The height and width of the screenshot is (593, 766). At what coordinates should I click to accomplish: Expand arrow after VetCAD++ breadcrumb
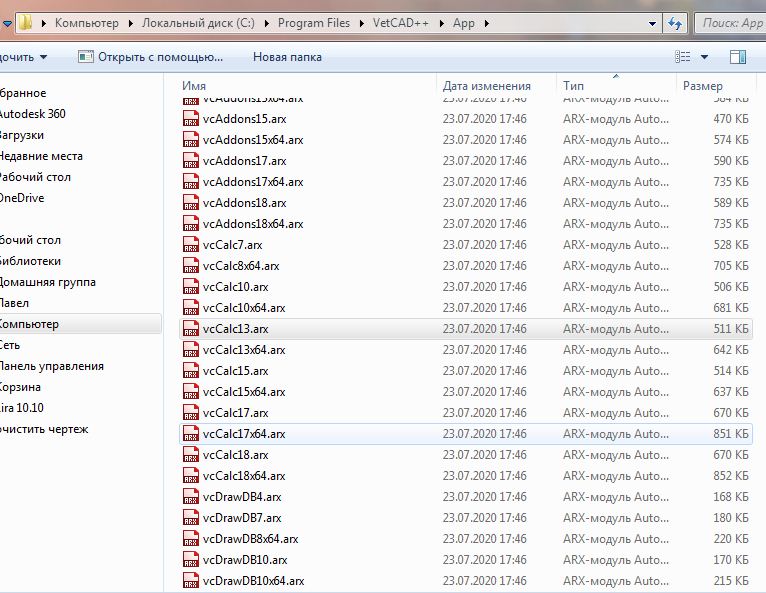(442, 23)
